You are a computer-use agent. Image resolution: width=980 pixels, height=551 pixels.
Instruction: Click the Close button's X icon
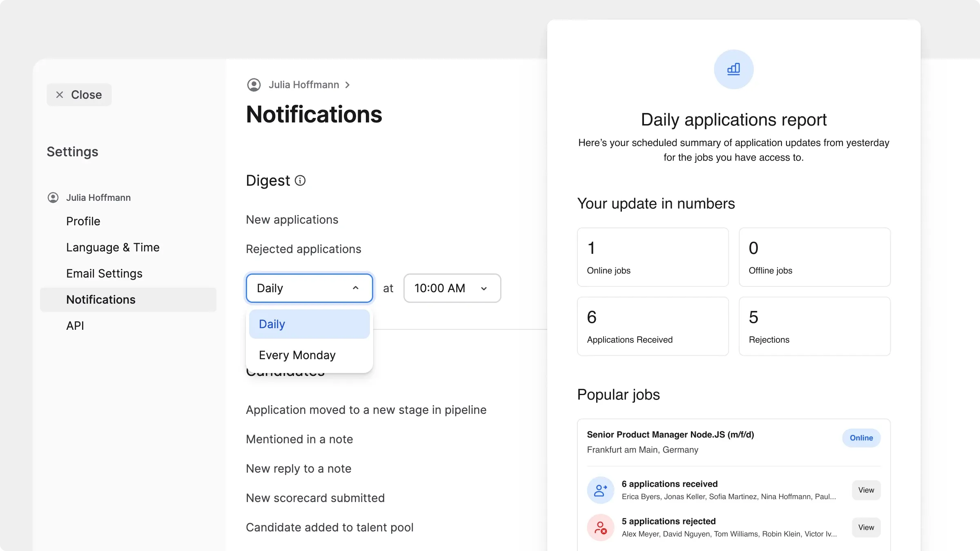[60, 95]
